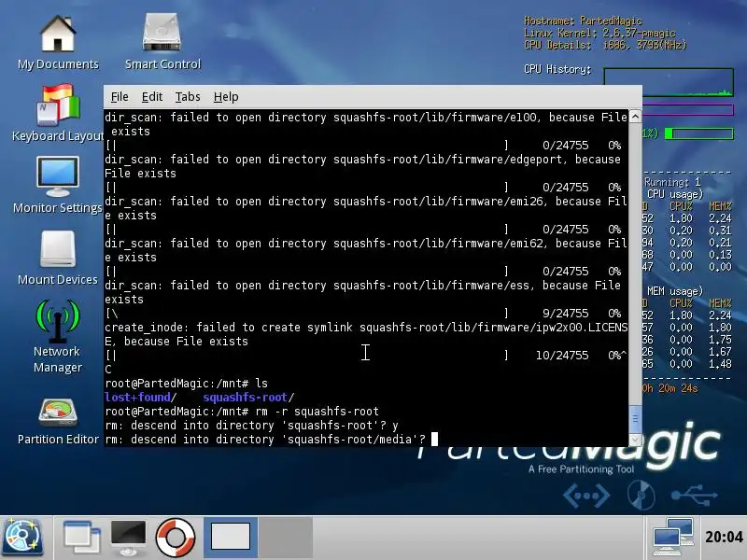Click the show desktop windows taskbar icon
747x560 pixels.
coord(81,538)
